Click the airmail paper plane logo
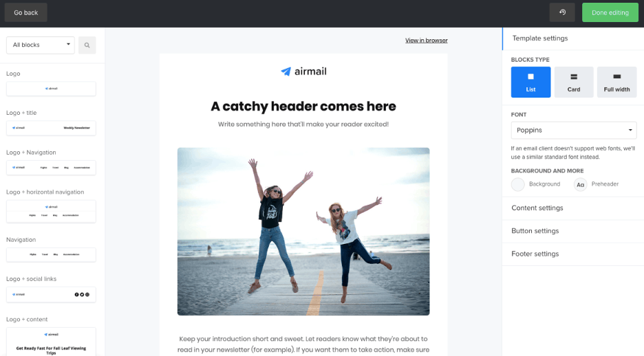 click(x=286, y=71)
